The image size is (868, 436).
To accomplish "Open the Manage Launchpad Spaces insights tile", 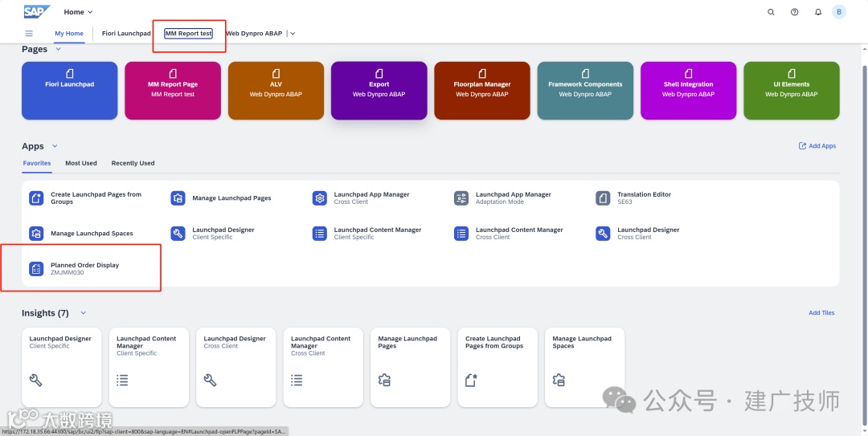I will click(x=584, y=368).
